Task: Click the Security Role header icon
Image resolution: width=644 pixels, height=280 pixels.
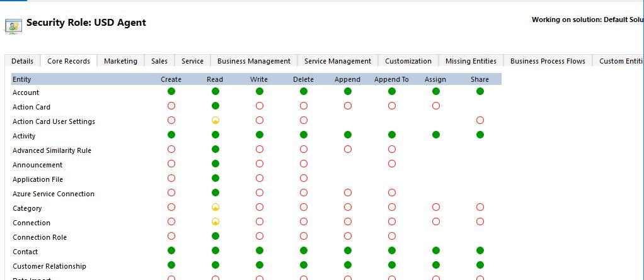Action: coord(13,25)
